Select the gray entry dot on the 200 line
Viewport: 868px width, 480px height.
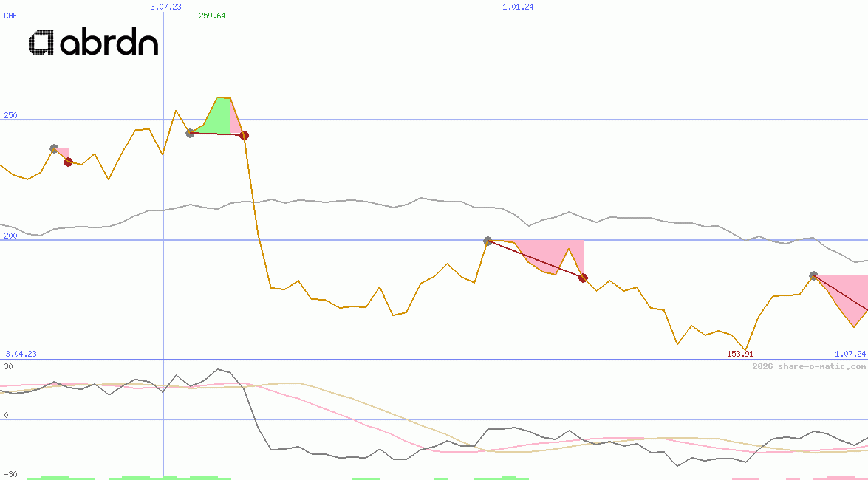[x=488, y=241]
